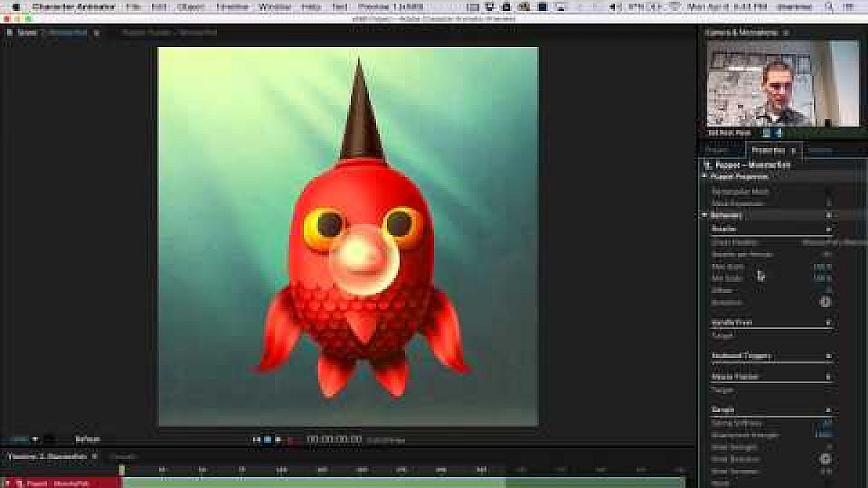The height and width of the screenshot is (488, 868).
Task: Click the add behavior icon on Behaviors row
Action: coord(828,215)
